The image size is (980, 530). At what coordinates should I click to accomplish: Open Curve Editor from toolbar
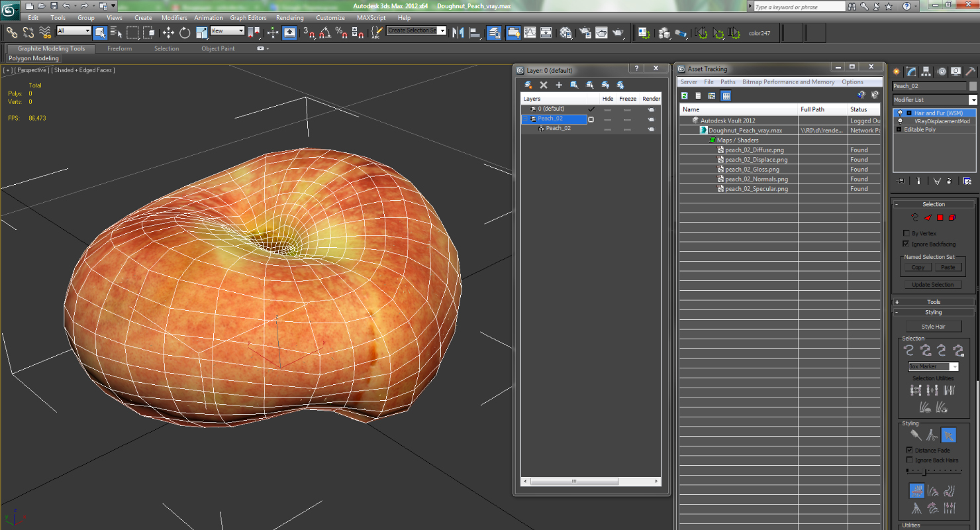tap(530, 32)
